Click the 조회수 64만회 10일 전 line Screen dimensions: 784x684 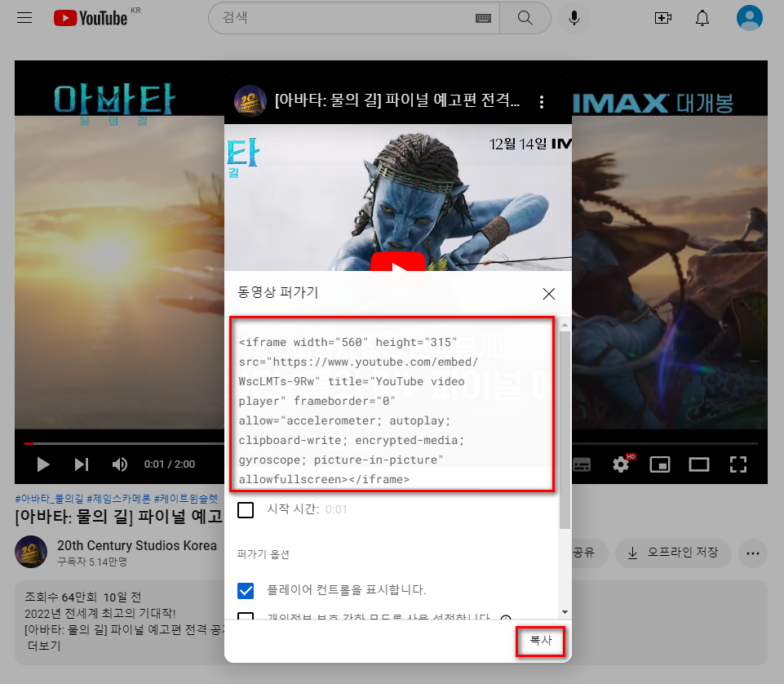pos(83,597)
